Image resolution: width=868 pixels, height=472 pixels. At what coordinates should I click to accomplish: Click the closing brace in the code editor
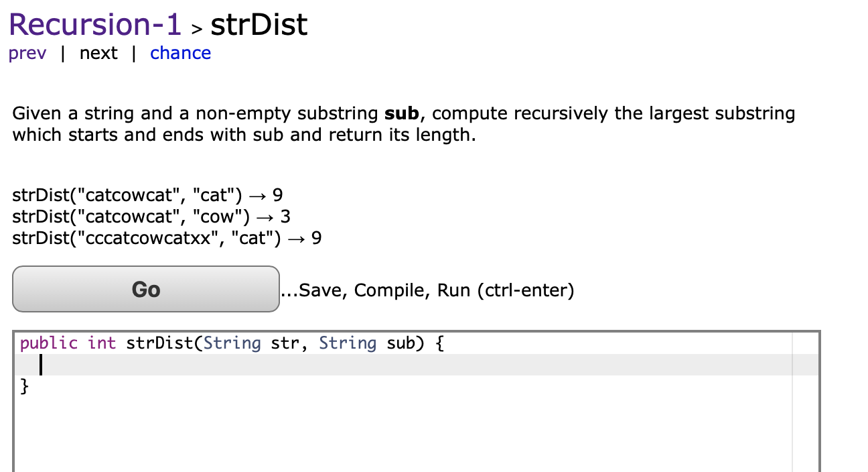24,386
